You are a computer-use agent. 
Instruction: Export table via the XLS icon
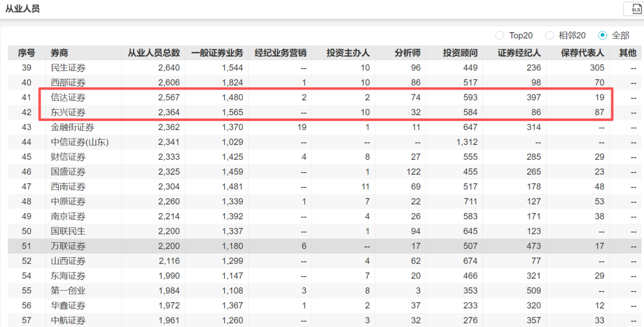(x=635, y=9)
